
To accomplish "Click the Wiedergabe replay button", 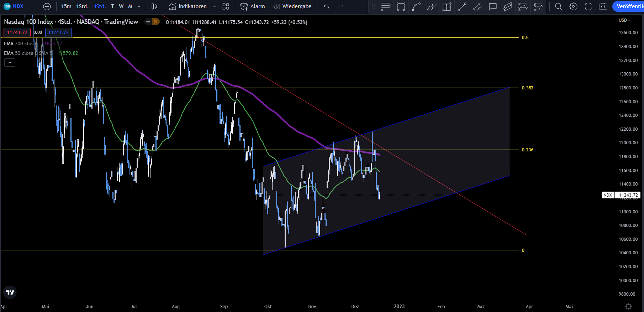I will click(x=292, y=6).
